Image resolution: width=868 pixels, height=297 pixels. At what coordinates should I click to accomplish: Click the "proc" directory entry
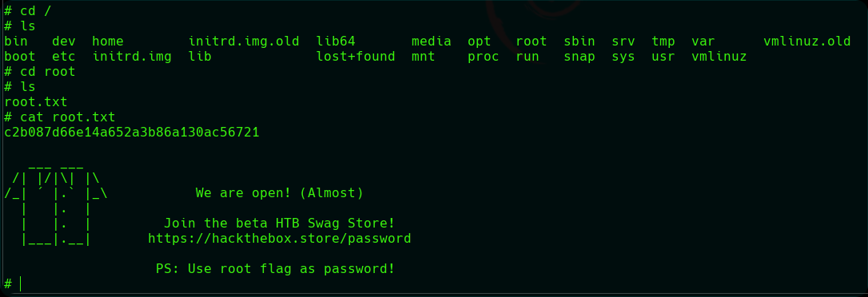pos(484,57)
